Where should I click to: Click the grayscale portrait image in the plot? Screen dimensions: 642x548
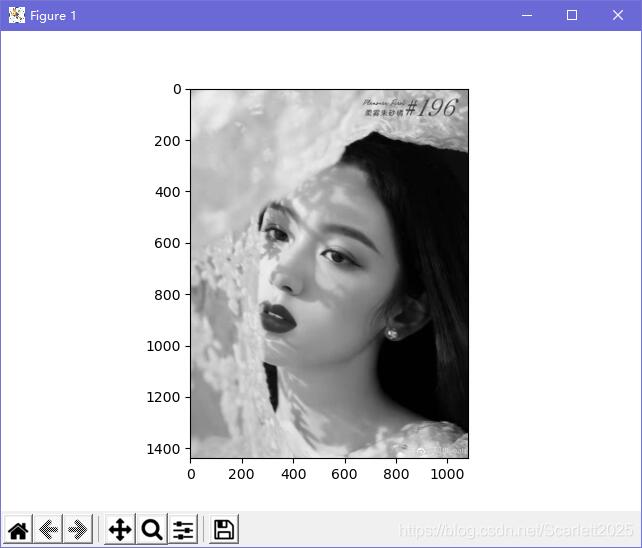[x=330, y=274]
